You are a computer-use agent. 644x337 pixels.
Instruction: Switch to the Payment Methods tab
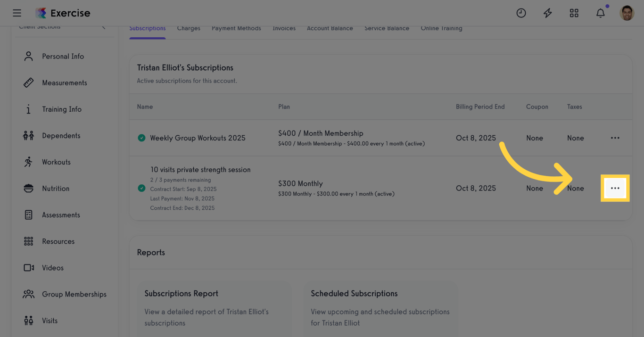tap(236, 28)
